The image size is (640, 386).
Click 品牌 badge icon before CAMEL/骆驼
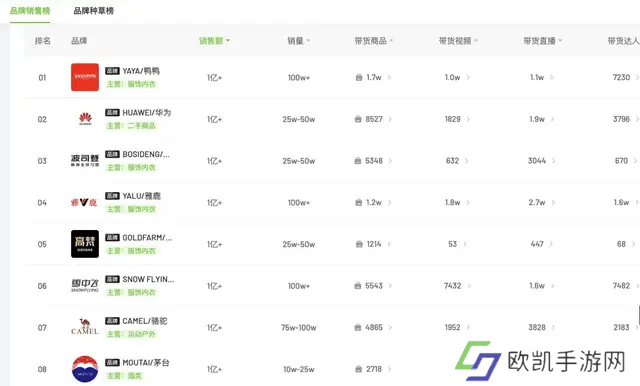point(112,321)
